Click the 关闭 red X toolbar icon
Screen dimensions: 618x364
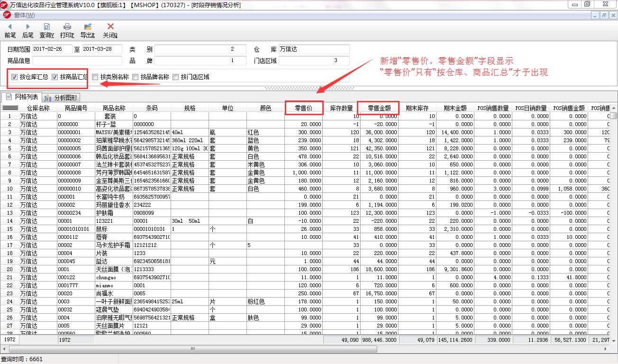click(110, 27)
